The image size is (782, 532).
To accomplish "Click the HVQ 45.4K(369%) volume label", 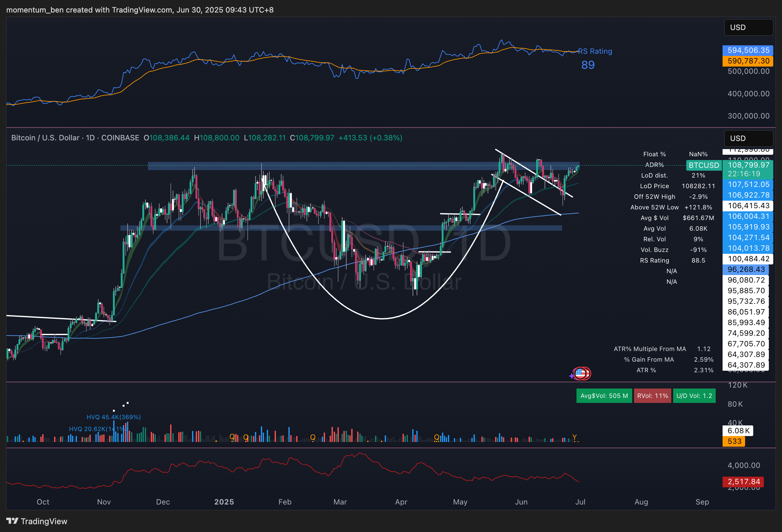I will click(114, 417).
